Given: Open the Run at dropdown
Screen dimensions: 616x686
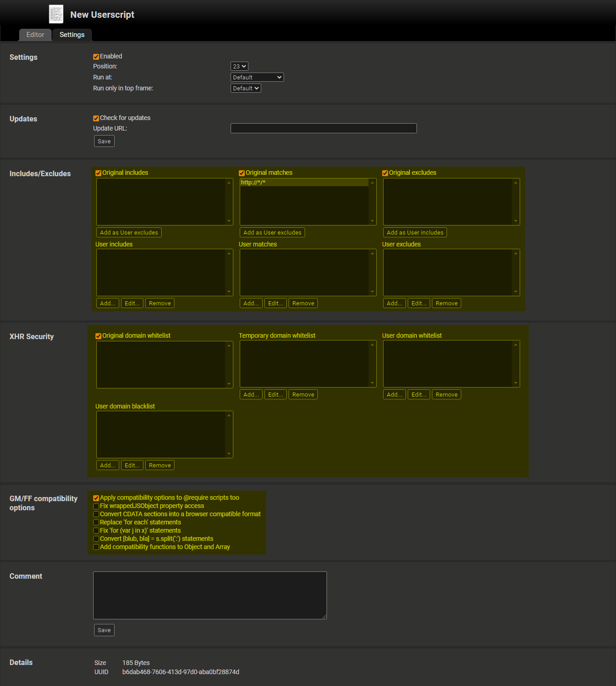Looking at the screenshot, I should coord(257,77).
